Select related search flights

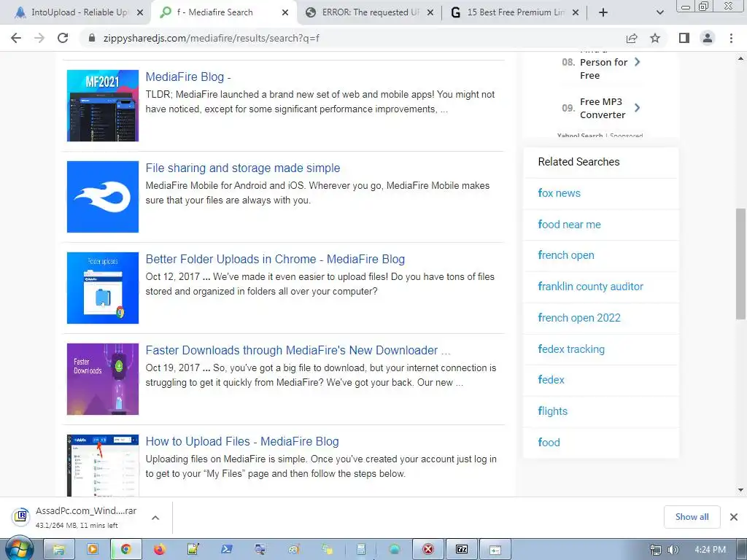[x=552, y=411]
